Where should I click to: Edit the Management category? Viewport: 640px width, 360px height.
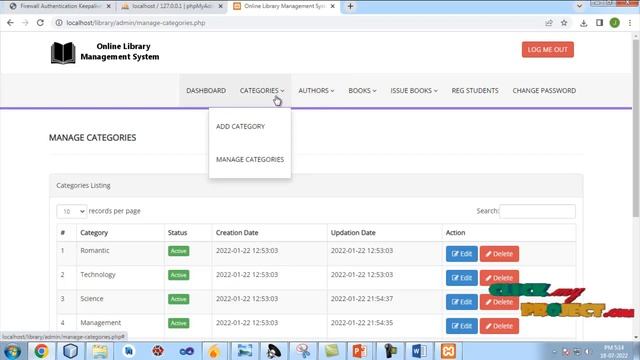pos(462,326)
